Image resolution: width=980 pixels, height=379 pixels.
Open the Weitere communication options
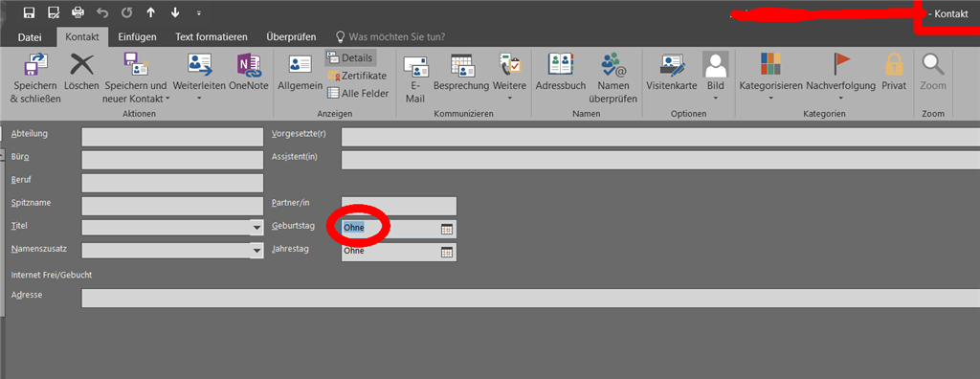[x=509, y=78]
